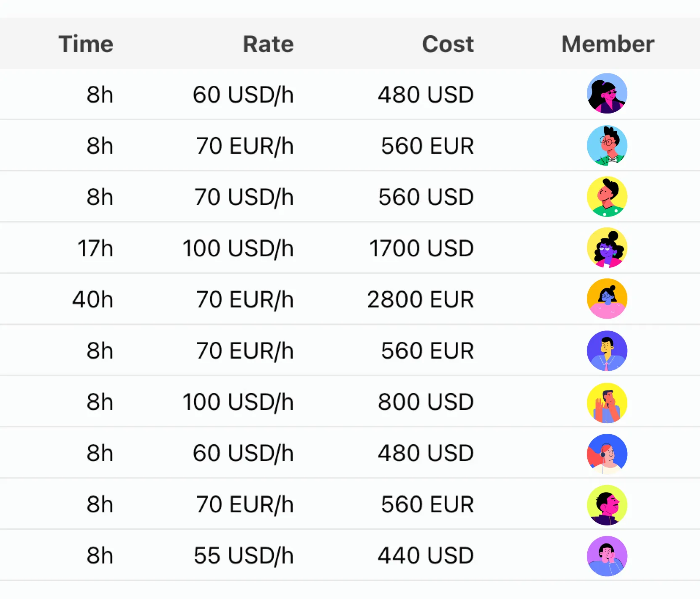Click the avatar beside the 560 USD cost
700x599 pixels.
click(607, 197)
